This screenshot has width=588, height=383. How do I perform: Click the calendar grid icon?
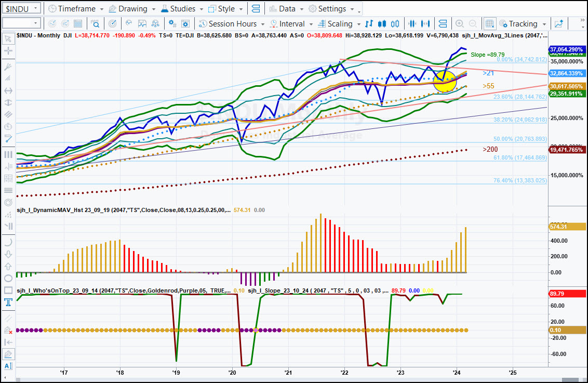pyautogui.click(x=77, y=23)
